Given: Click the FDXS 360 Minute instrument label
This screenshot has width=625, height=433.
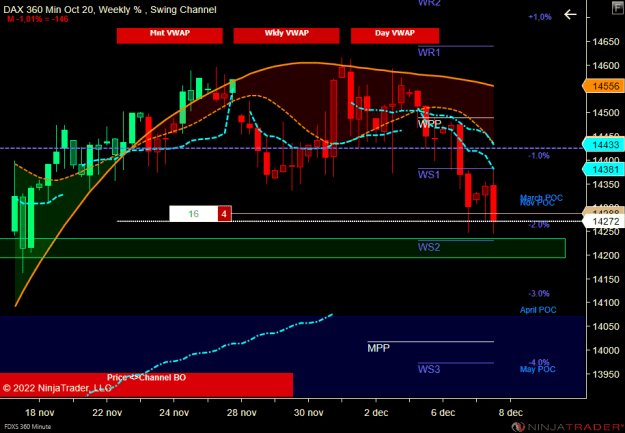Looking at the screenshot, I should point(28,427).
